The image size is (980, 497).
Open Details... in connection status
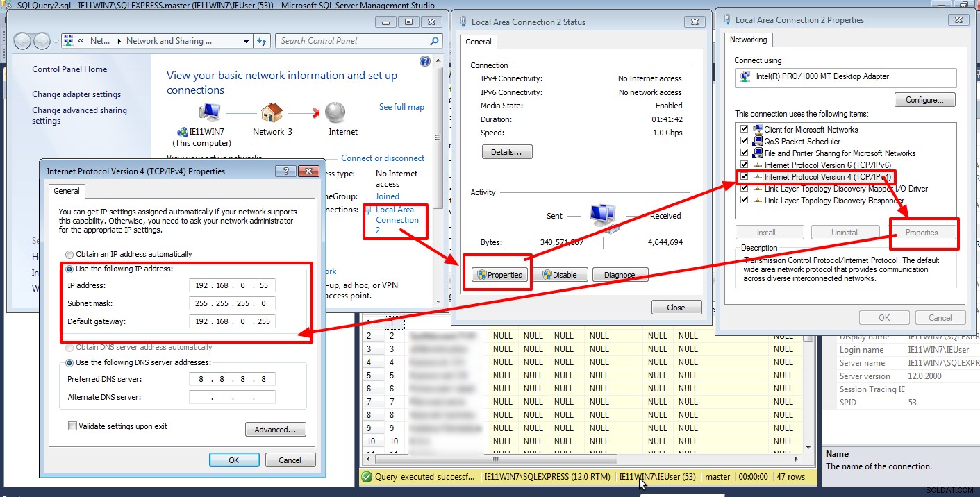click(x=507, y=152)
